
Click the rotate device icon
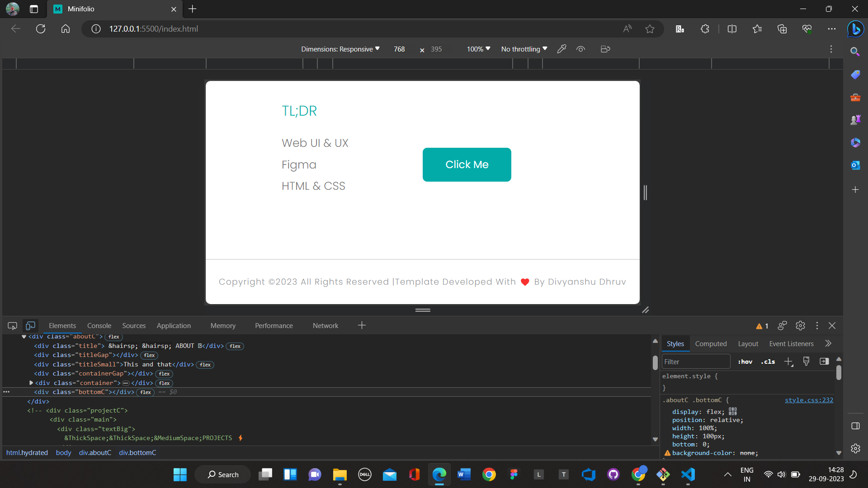pos(605,49)
